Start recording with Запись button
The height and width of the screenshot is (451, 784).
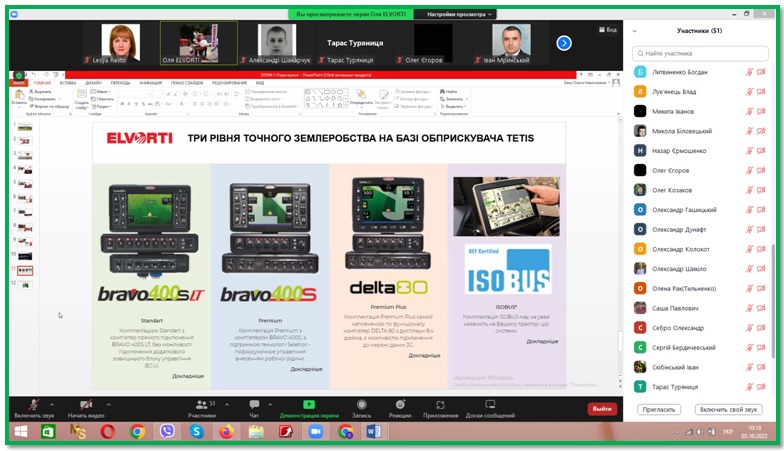click(x=362, y=408)
